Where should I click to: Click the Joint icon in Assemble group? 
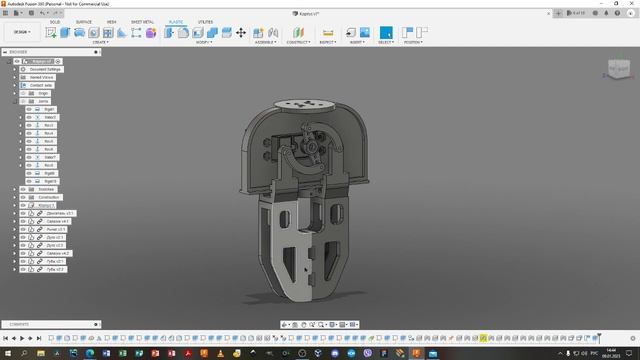[x=273, y=33]
